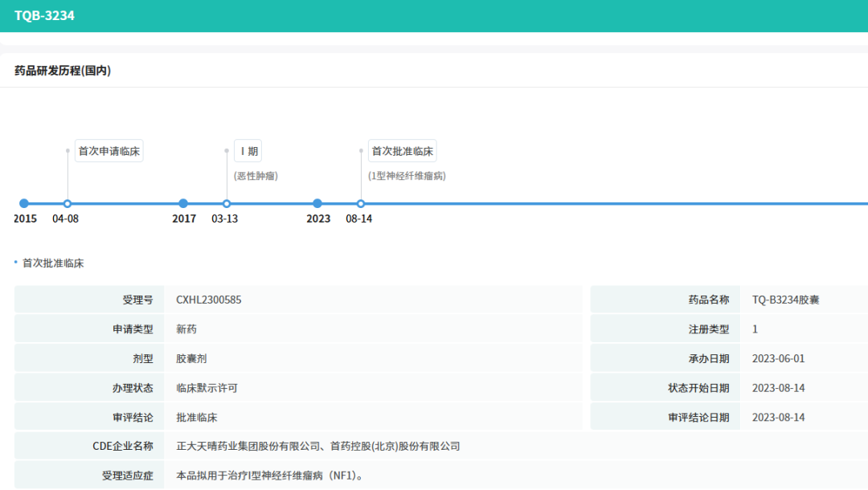Screen dimensions: 868x490
Task: Click the acceptance number CXHL2300585
Action: coord(209,300)
